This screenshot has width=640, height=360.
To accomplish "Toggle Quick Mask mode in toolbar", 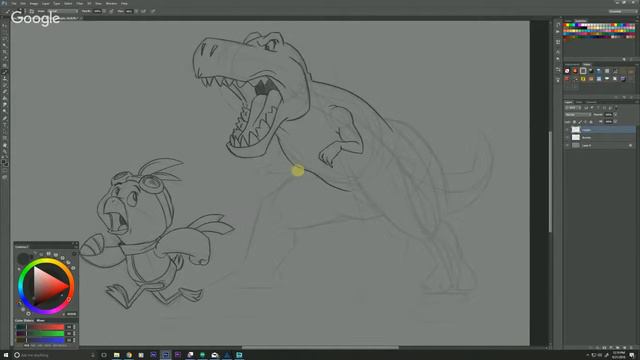I will 5,171.
